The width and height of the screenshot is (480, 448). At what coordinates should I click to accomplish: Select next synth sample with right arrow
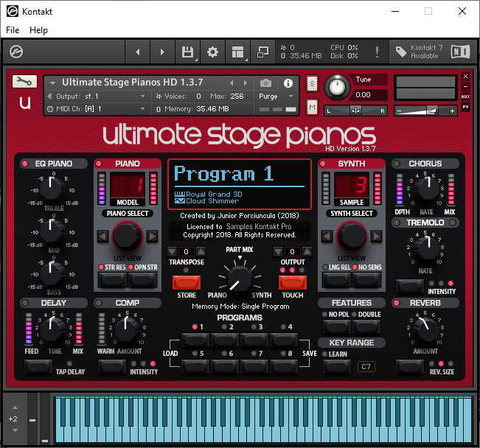[377, 237]
